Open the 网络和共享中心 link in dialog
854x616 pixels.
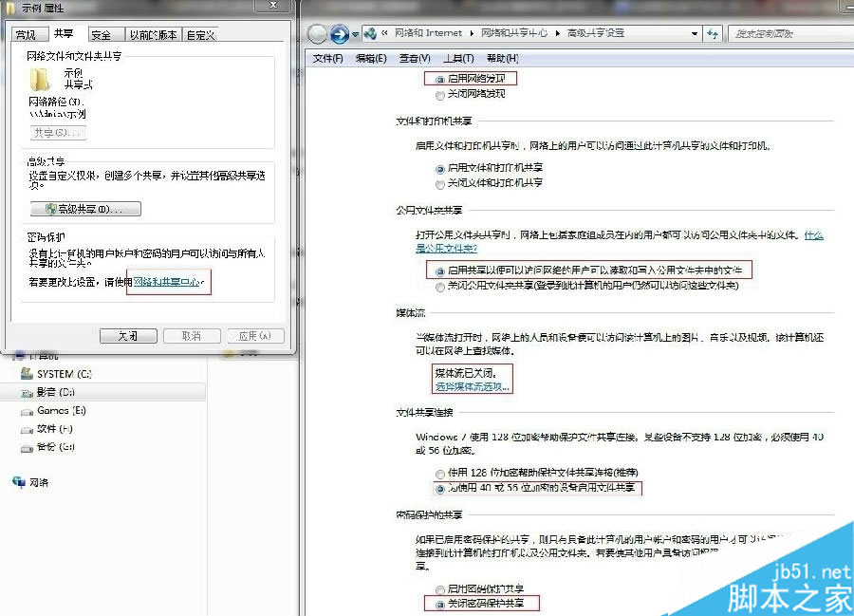pyautogui.click(x=168, y=282)
